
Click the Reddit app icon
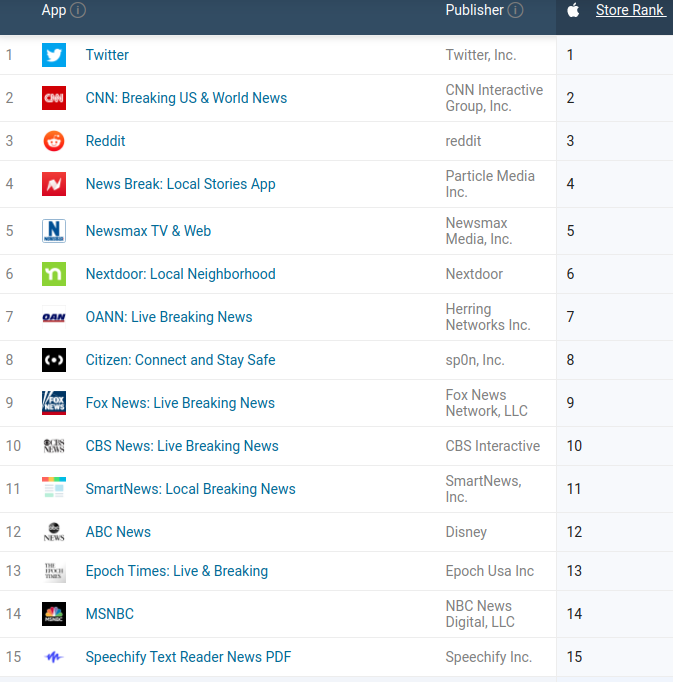click(54, 141)
